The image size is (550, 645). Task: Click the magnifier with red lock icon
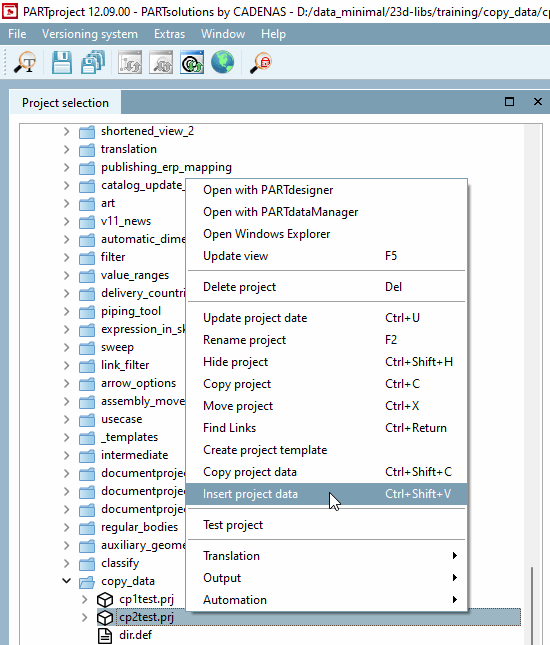click(261, 63)
